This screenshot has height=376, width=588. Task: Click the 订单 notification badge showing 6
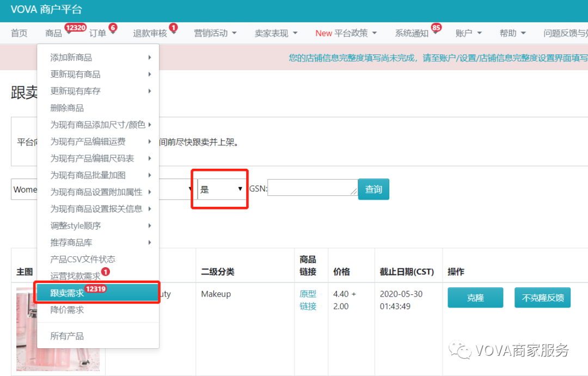tap(114, 26)
